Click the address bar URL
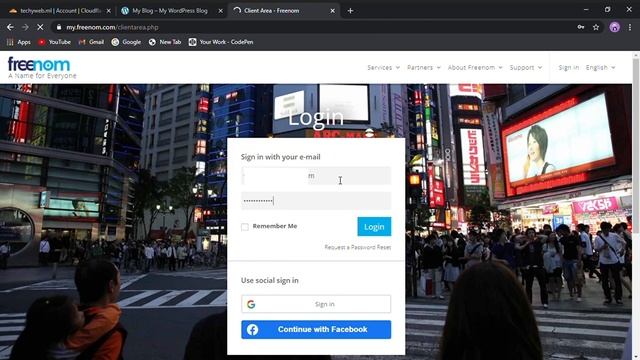640x360 pixels. coord(112,27)
